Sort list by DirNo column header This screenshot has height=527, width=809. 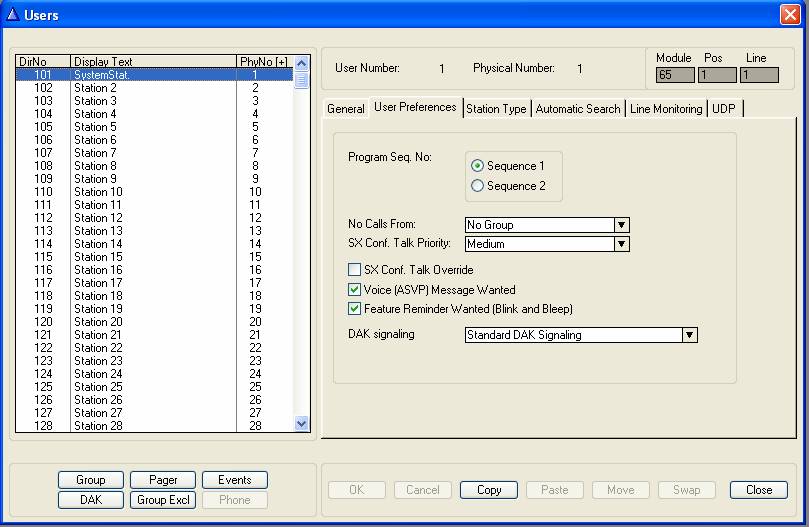point(43,61)
